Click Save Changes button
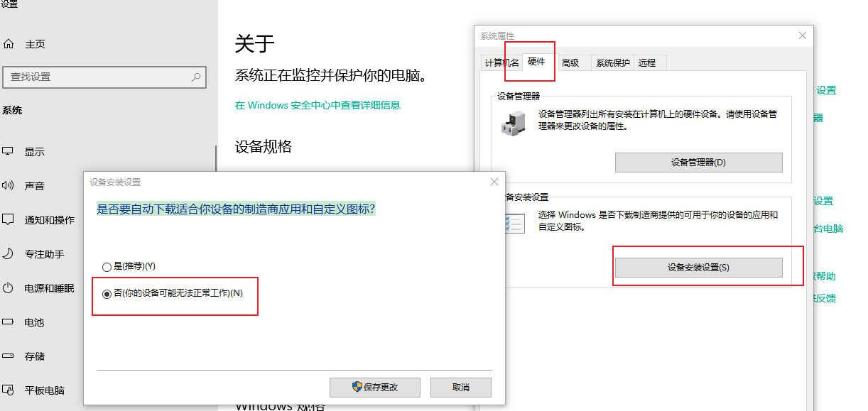This screenshot has width=868, height=411. (375, 387)
